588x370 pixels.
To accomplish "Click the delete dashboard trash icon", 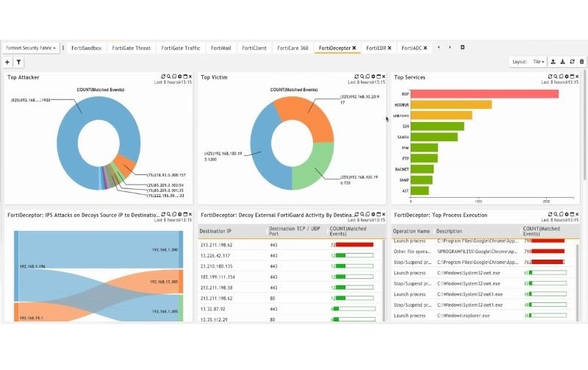I will pos(582,62).
